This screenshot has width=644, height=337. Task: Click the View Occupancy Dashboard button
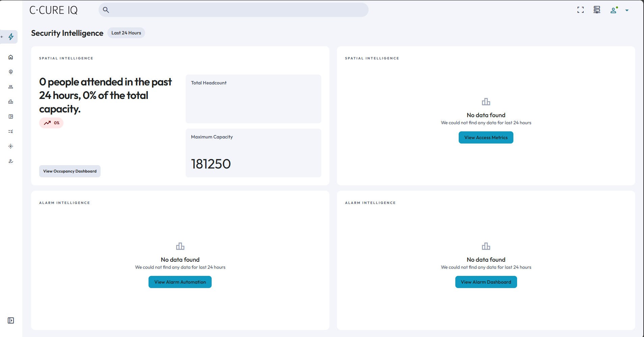click(x=70, y=171)
